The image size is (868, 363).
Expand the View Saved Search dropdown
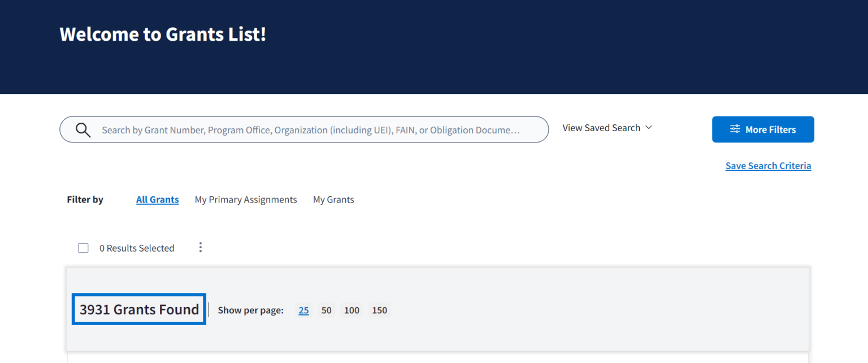coord(607,128)
